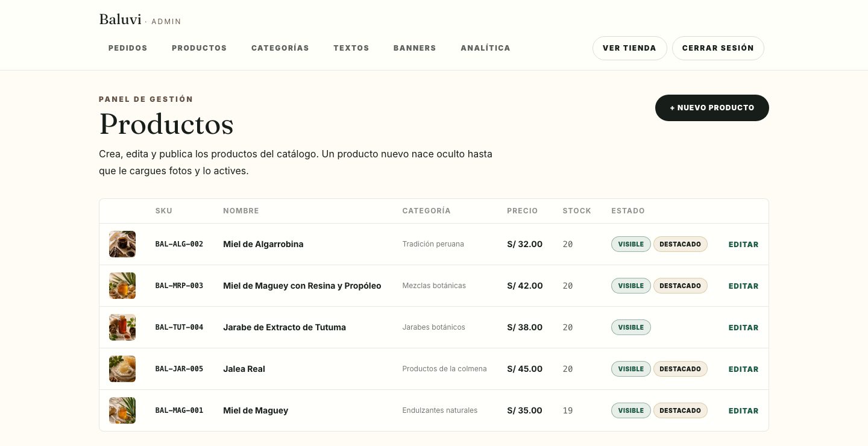Edit the Miel de Algarrobina product
Screen dimensions: 868x446
tap(743, 245)
